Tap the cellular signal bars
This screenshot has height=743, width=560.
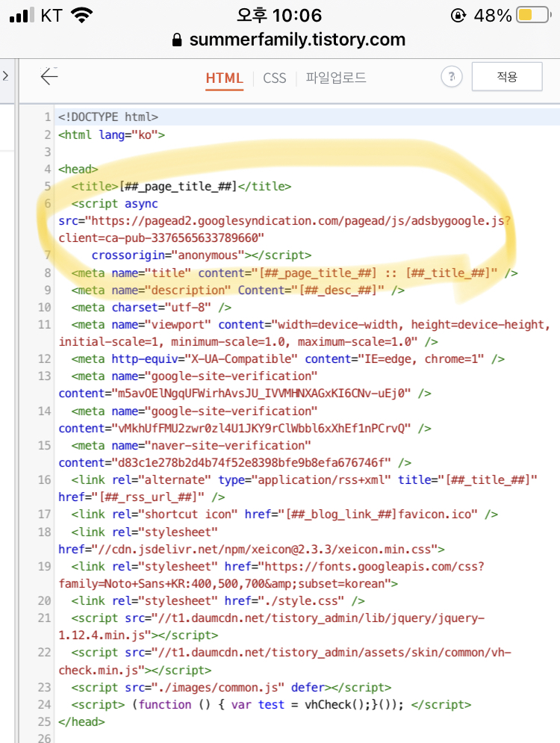pos(22,15)
